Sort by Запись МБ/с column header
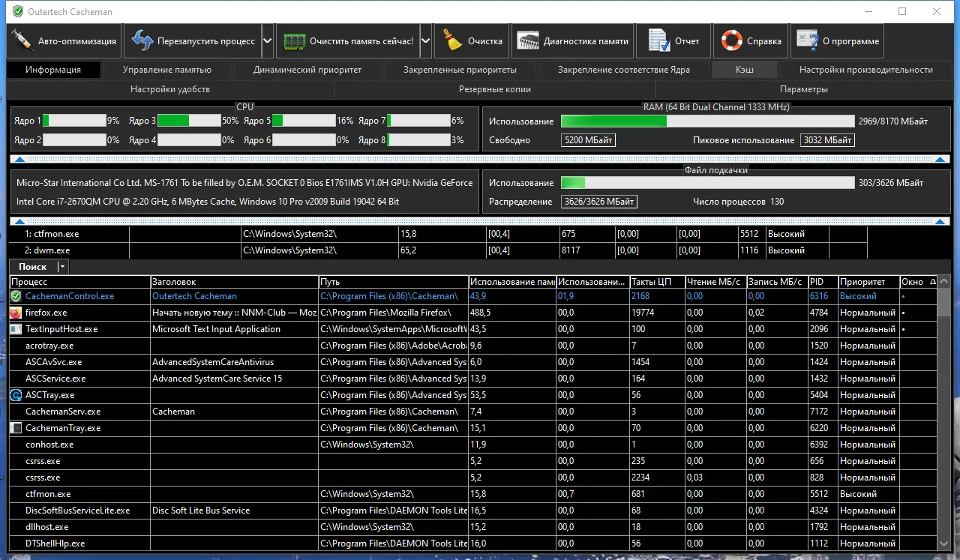The height and width of the screenshot is (560, 960). point(777,282)
